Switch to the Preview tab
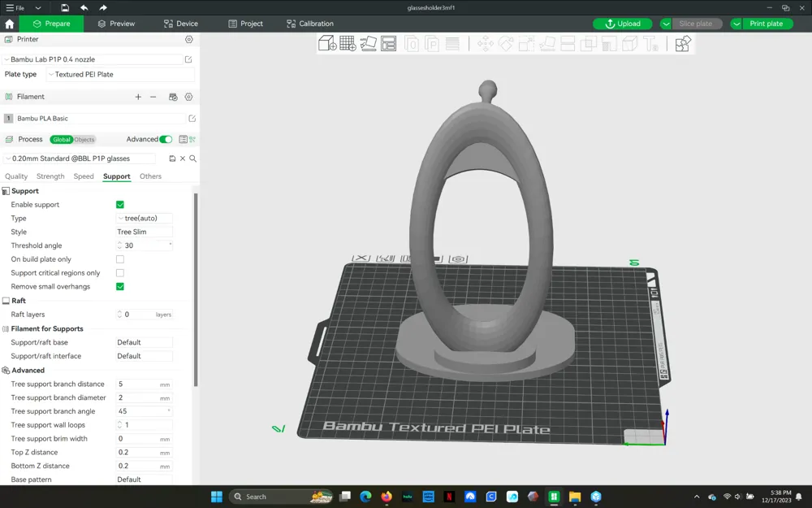 [x=116, y=24]
